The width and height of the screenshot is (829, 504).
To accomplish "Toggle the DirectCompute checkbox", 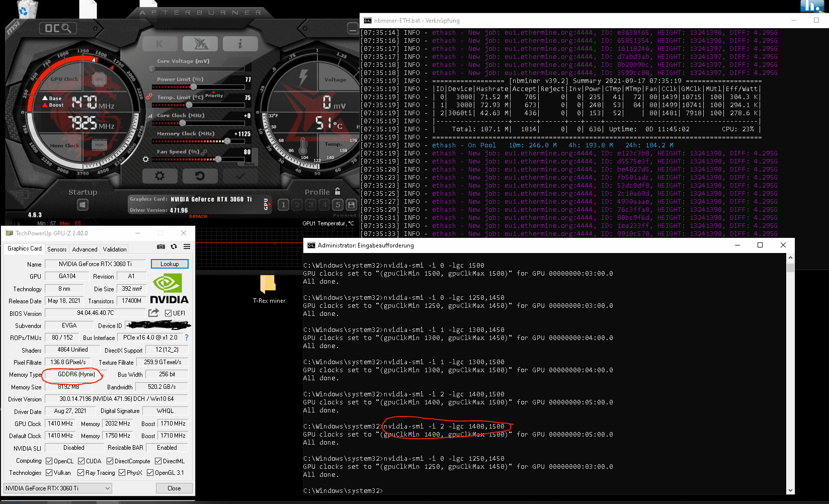I will [110, 461].
